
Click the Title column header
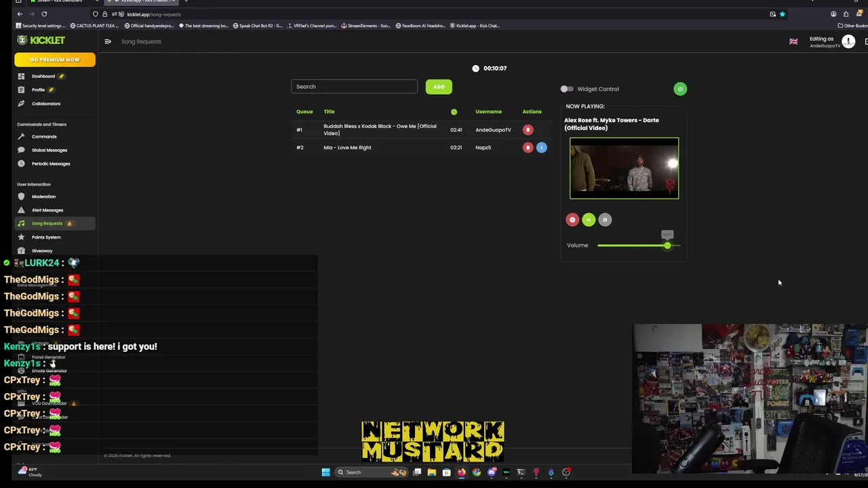[329, 112]
